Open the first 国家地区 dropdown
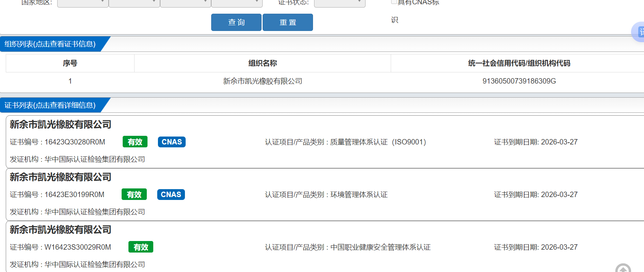Viewport: 644px width, 272px height. pos(83,3)
